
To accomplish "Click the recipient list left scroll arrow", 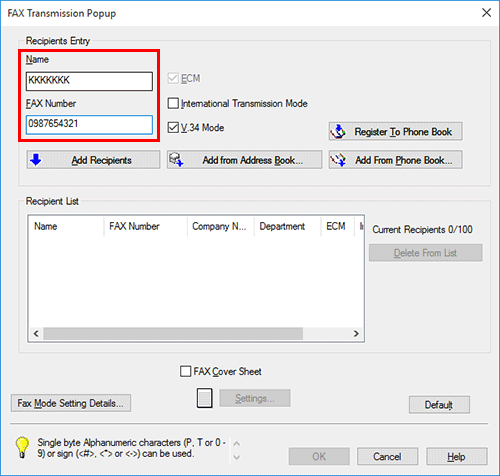I will coord(36,333).
